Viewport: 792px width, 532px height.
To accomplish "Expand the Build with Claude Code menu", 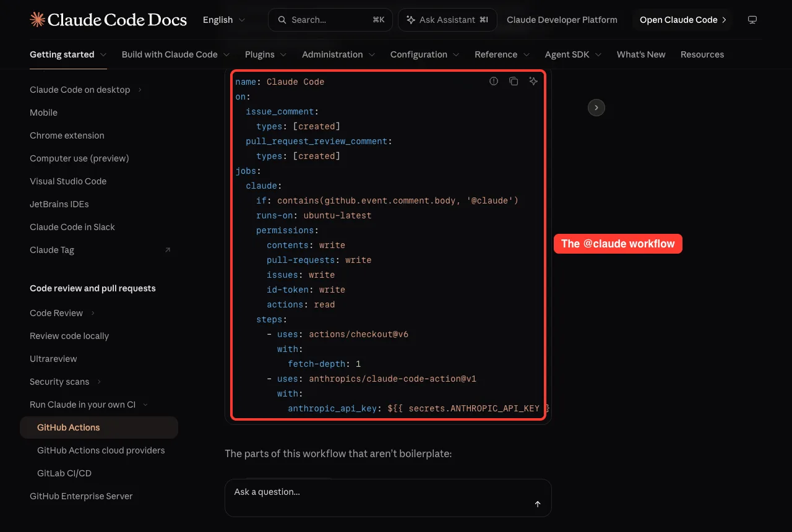I will 176,54.
